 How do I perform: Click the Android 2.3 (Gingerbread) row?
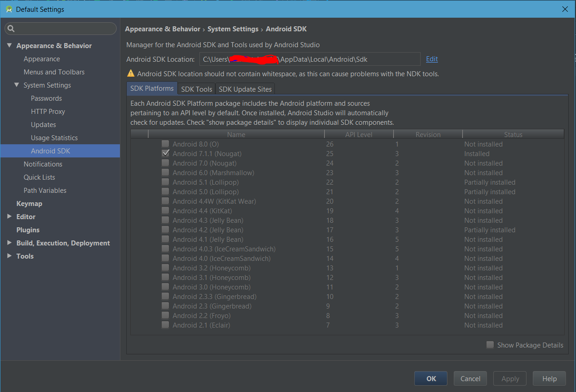click(348, 306)
